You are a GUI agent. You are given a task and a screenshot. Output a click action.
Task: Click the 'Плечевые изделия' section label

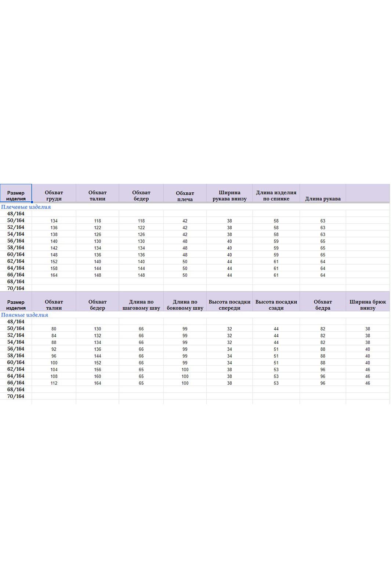26,207
